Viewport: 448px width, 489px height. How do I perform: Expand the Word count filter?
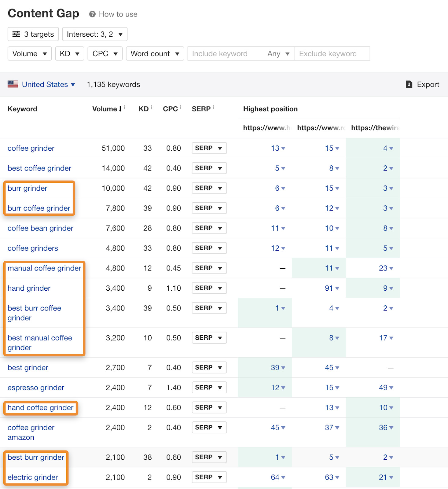click(155, 54)
